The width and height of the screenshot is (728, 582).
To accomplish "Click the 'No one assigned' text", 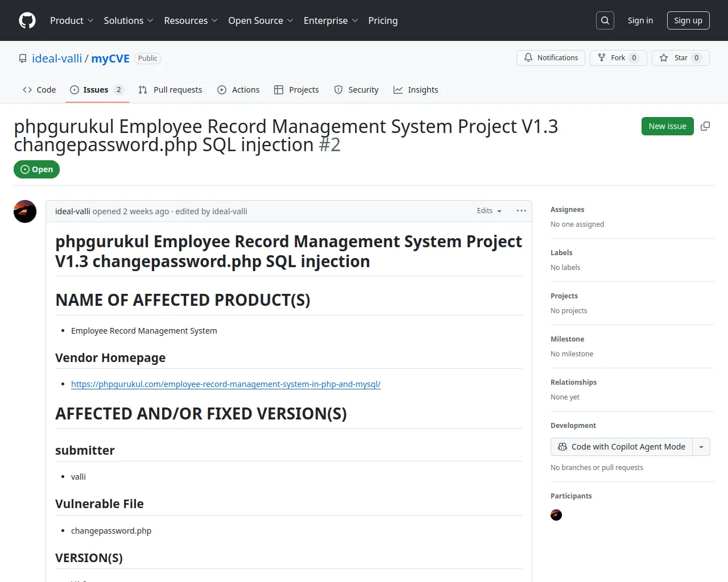I will (577, 225).
